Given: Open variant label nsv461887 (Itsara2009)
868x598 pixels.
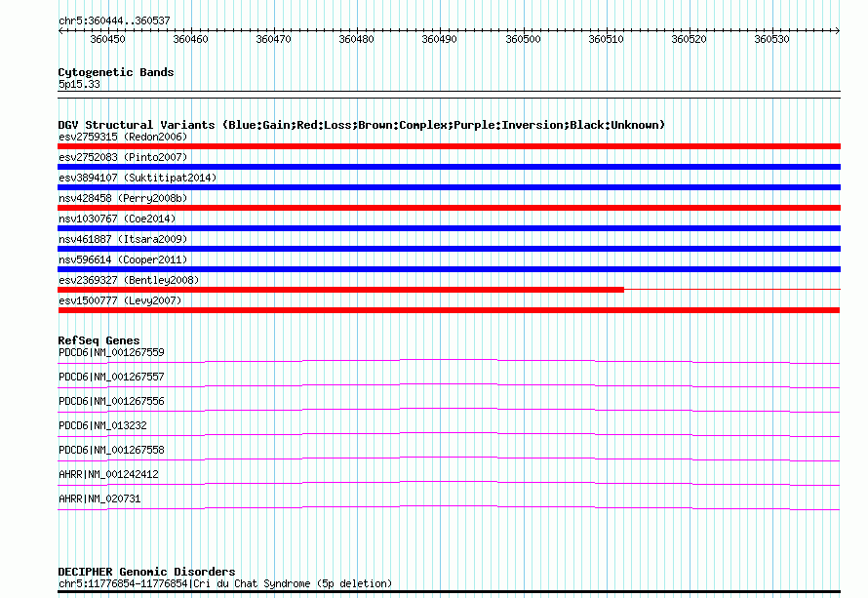Looking at the screenshot, I should (123, 239).
